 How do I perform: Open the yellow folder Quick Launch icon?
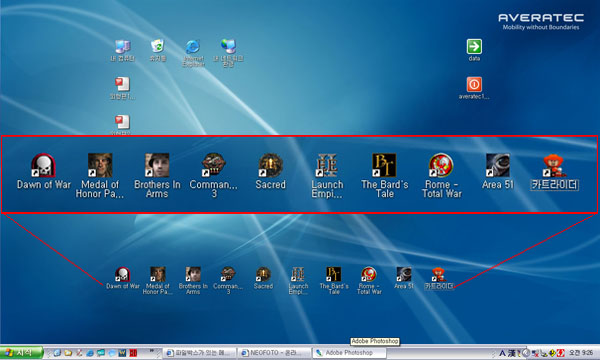click(68, 353)
